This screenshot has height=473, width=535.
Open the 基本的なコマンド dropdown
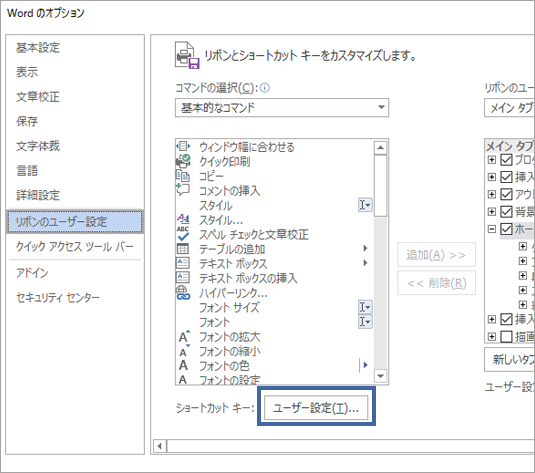click(282, 108)
